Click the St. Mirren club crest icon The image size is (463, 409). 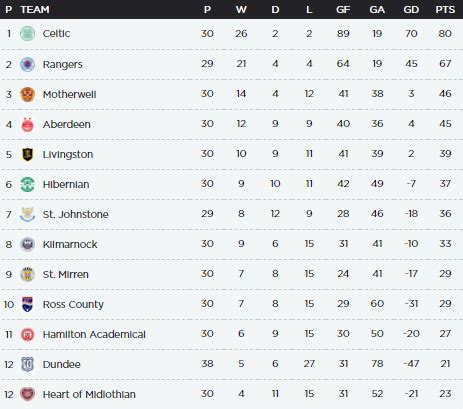[27, 274]
